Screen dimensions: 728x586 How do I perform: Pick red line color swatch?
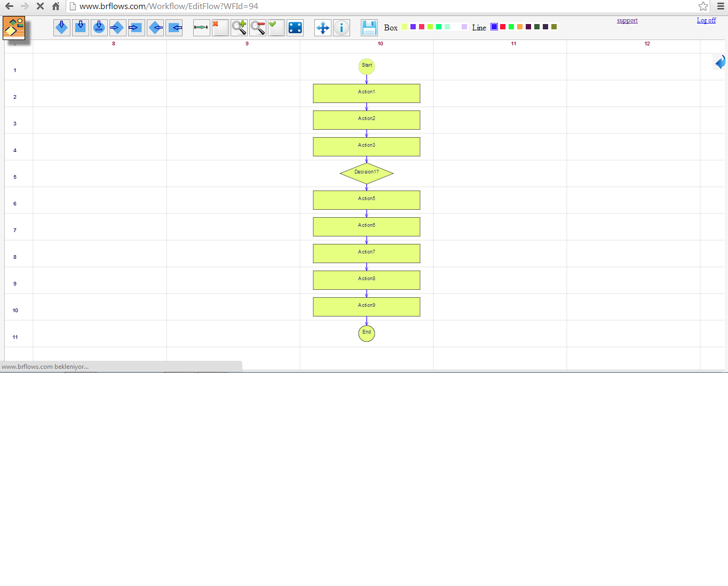pyautogui.click(x=503, y=27)
